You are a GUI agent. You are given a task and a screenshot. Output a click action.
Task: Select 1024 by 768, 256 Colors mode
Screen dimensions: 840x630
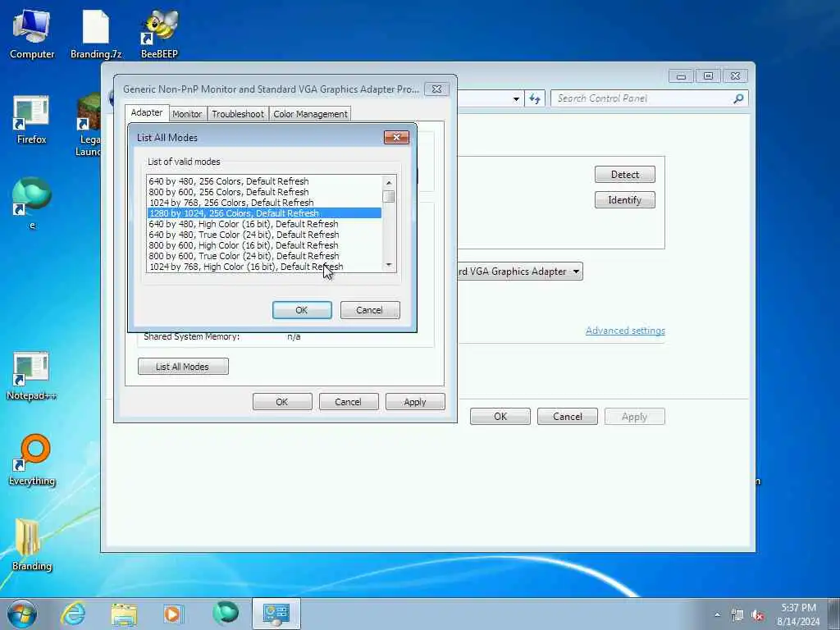[264, 203]
